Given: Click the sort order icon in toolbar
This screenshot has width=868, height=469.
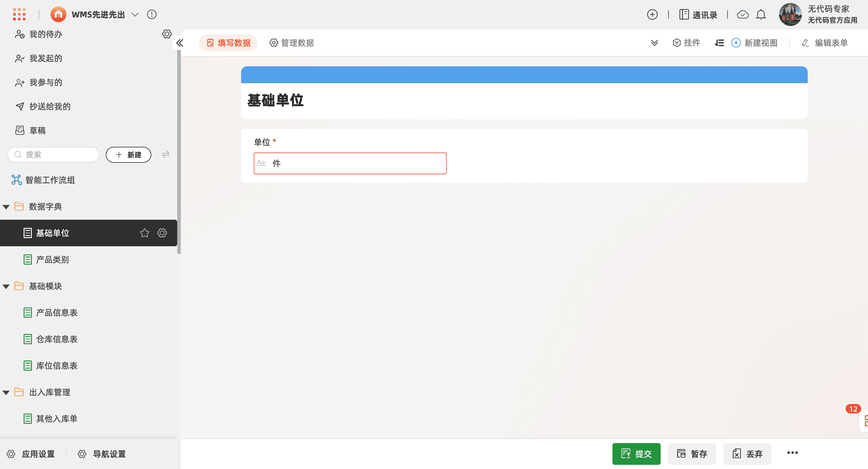Looking at the screenshot, I should (719, 43).
